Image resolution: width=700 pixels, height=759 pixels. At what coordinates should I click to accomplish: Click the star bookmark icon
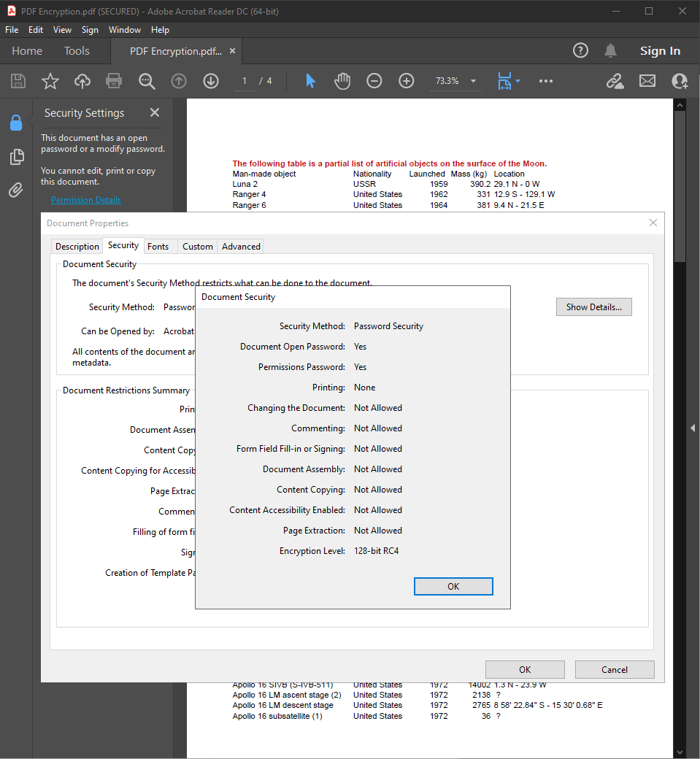(x=50, y=81)
